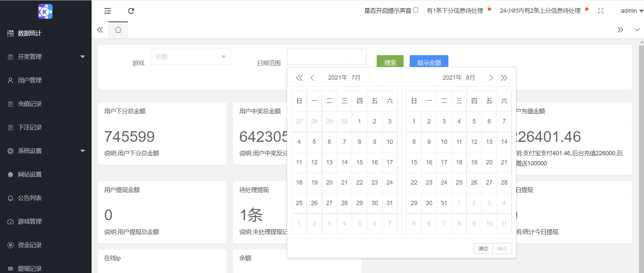The height and width of the screenshot is (273, 644).
Task: Click the 2021年 label above July calendar
Action: click(x=338, y=78)
